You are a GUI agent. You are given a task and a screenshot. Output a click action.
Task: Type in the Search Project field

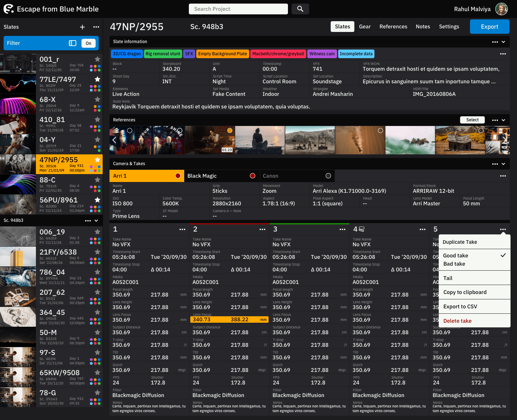click(x=238, y=9)
